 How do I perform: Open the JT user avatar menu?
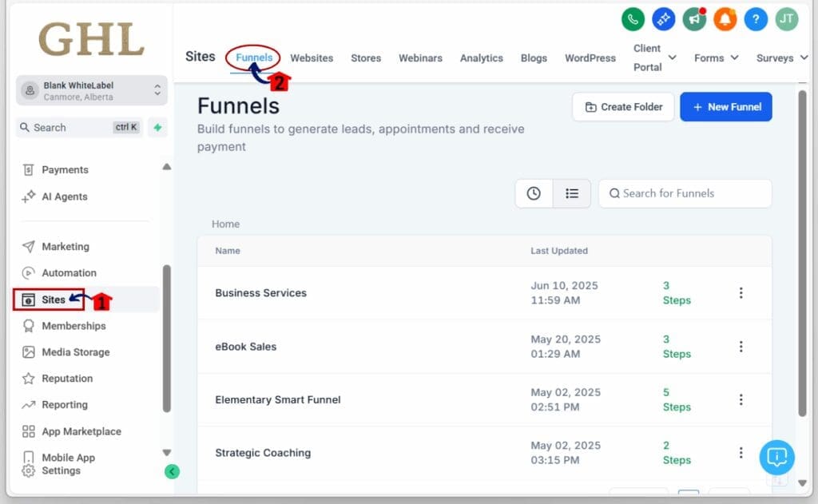[x=787, y=20]
